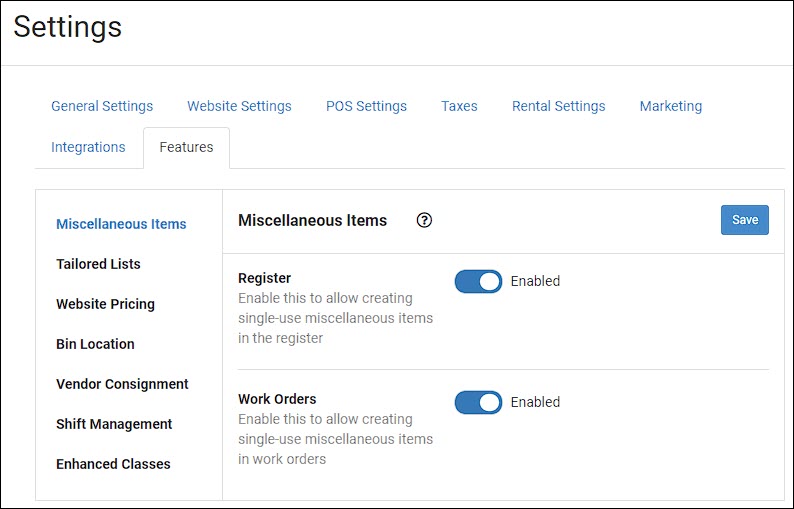Open the Enhanced Classes feature
The width and height of the screenshot is (794, 509).
click(113, 464)
